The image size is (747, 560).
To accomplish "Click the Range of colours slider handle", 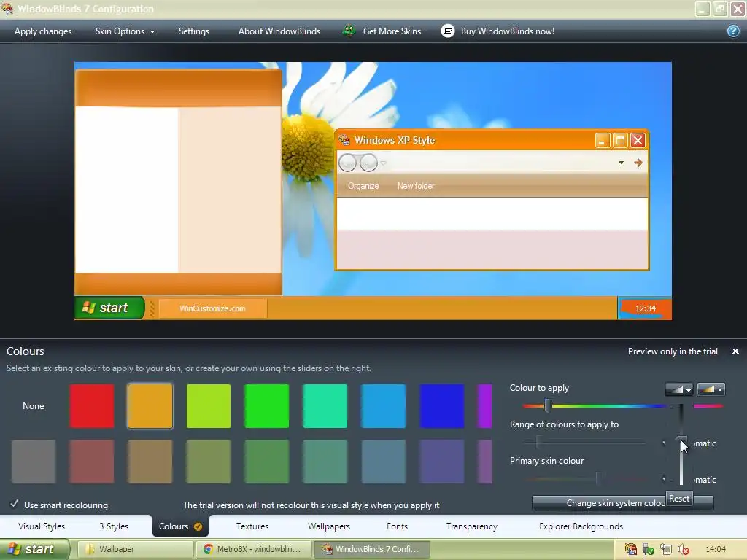I will coord(538,443).
